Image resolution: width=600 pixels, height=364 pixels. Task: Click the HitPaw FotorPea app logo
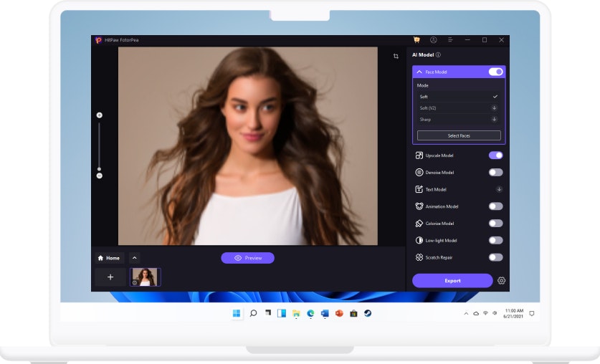tap(98, 39)
